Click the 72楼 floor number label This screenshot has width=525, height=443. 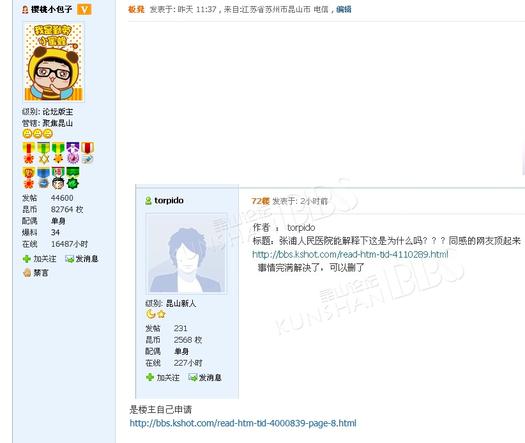click(x=260, y=201)
